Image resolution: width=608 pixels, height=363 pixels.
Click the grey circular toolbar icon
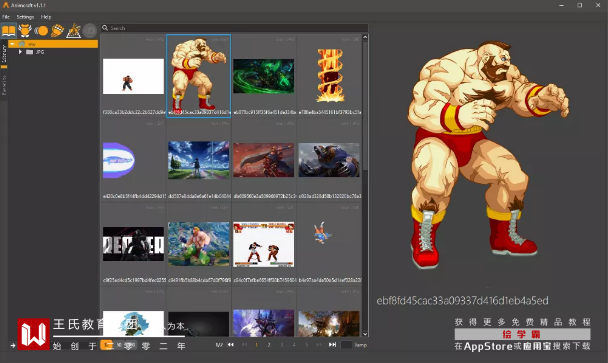[x=90, y=31]
